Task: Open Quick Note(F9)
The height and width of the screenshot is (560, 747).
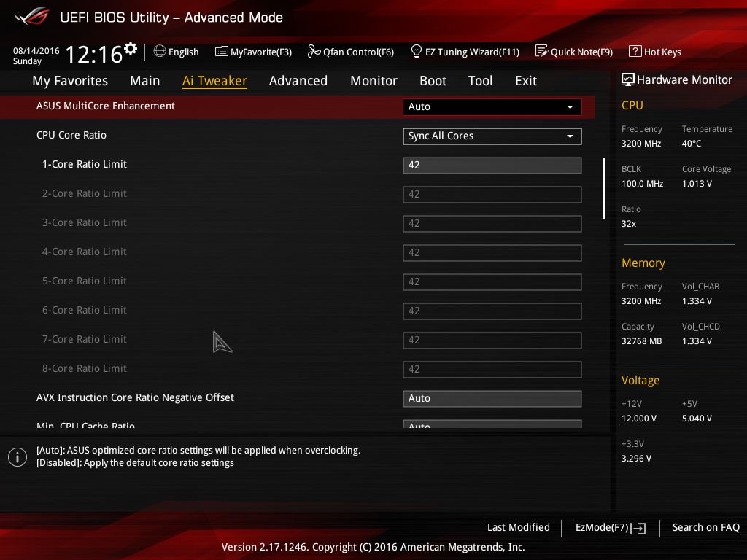Action: point(574,52)
